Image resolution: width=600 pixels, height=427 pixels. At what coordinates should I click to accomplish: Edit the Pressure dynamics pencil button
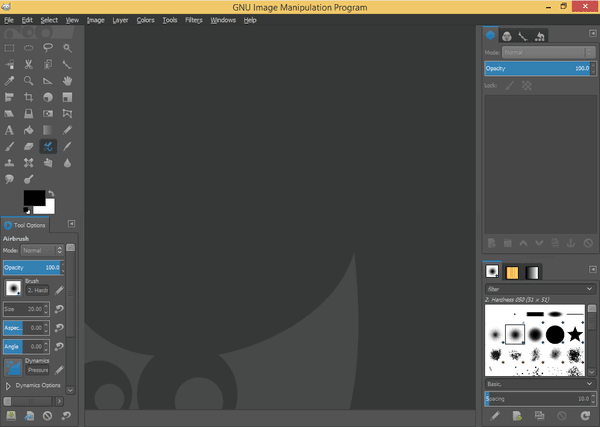pos(59,370)
